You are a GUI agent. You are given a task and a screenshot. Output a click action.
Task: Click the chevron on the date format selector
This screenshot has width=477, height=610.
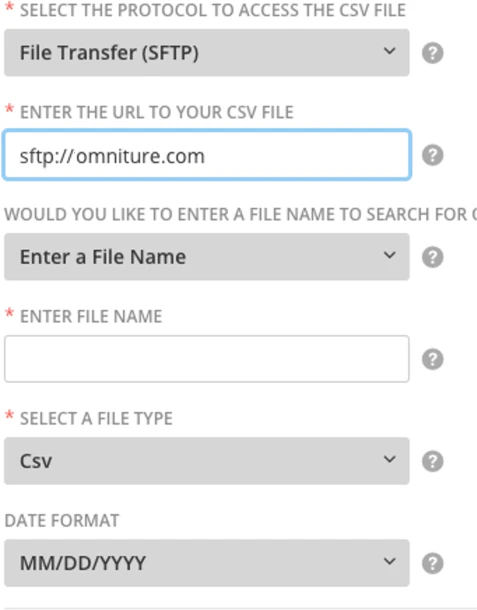tap(389, 561)
